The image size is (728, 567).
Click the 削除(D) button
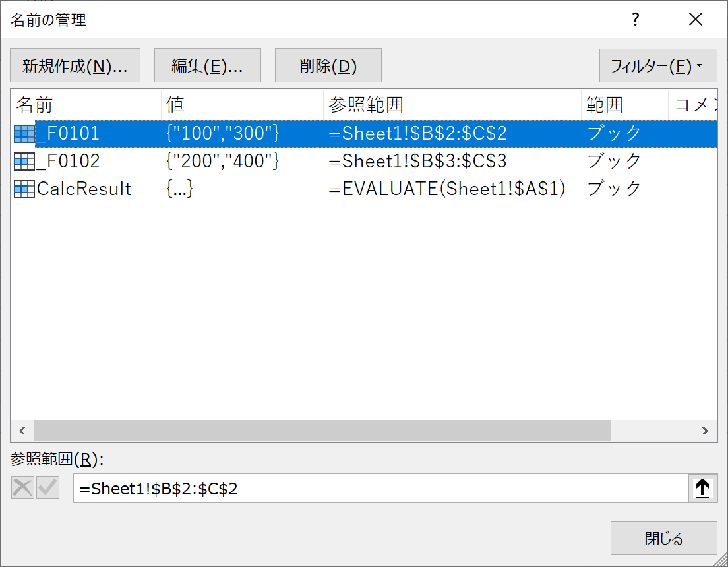[x=328, y=65]
